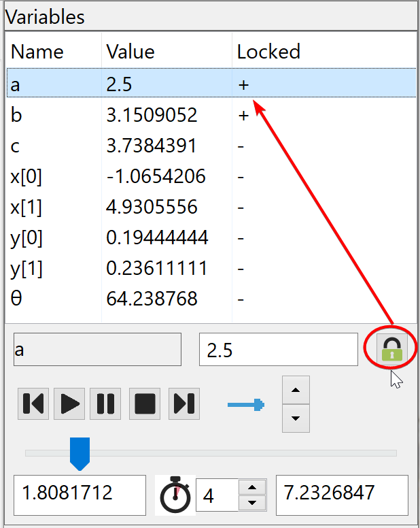Click the blue animation slider handle
This screenshot has width=420, height=528.
[80, 452]
